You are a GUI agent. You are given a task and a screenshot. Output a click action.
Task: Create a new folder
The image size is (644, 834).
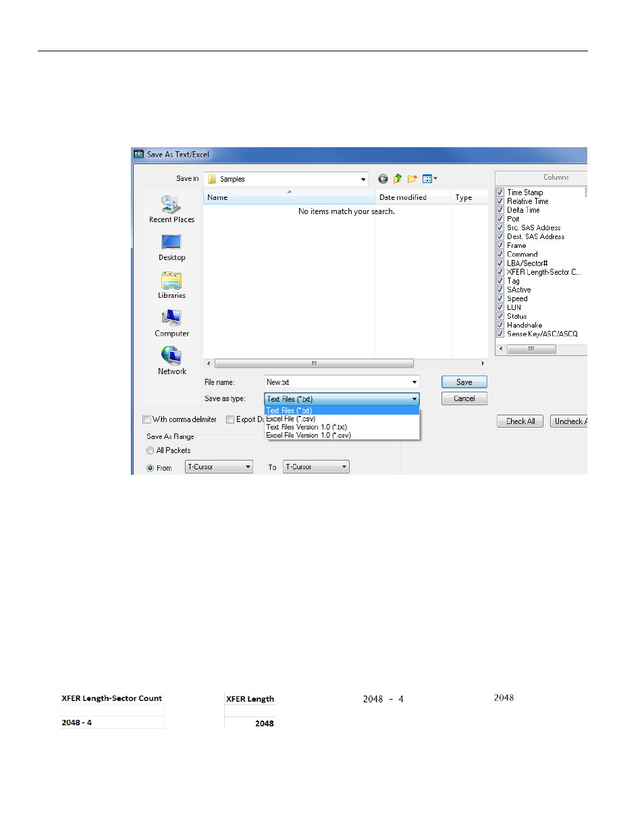412,179
